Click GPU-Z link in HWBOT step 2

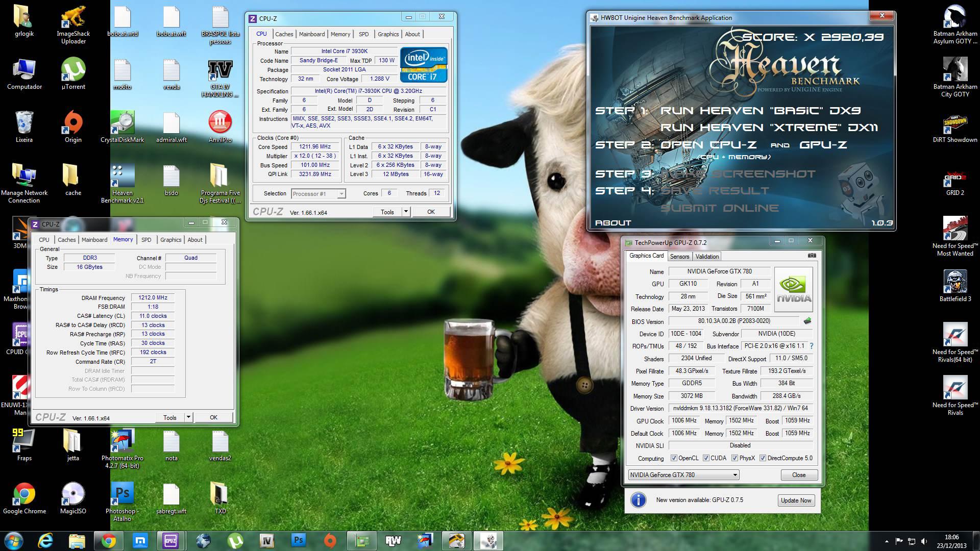coord(823,145)
